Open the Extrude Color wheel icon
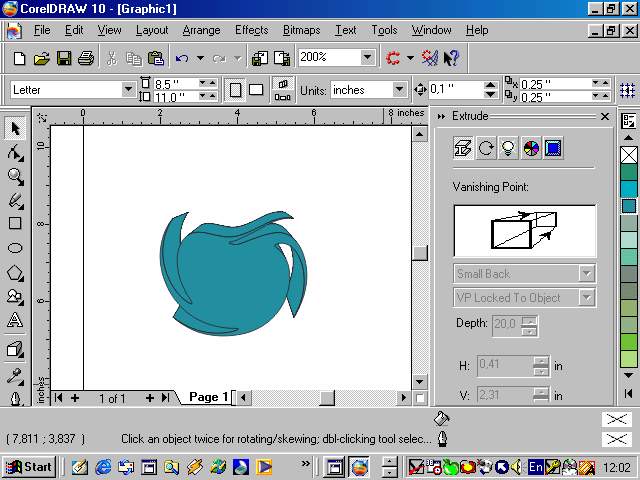 coord(531,149)
